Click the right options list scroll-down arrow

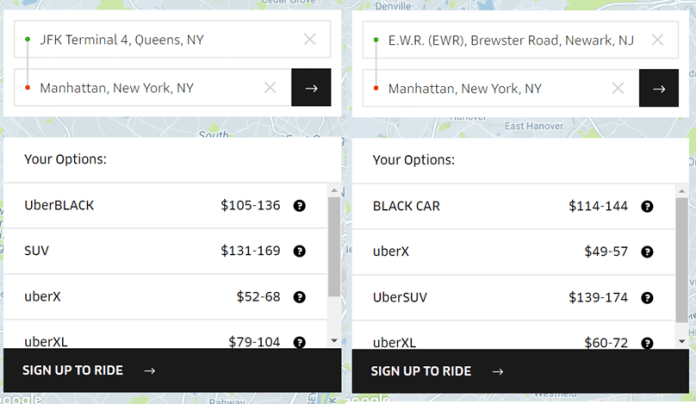[682, 341]
